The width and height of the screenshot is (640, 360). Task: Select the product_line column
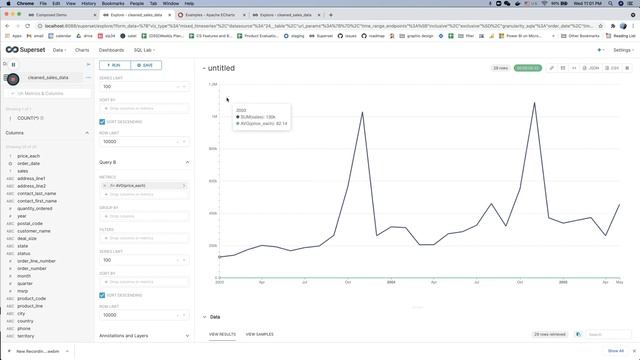pyautogui.click(x=30, y=306)
